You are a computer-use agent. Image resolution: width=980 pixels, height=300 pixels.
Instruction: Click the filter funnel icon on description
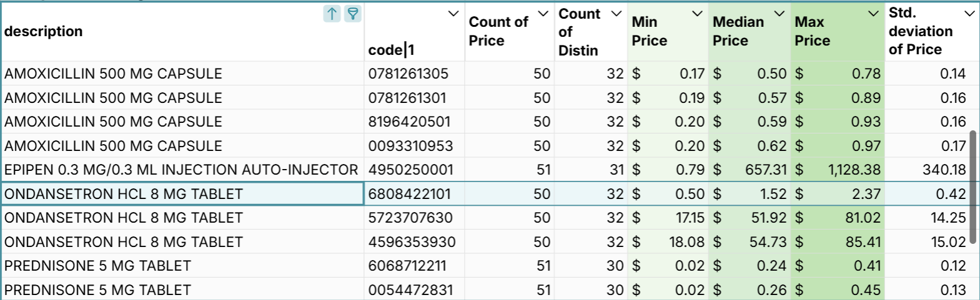353,14
